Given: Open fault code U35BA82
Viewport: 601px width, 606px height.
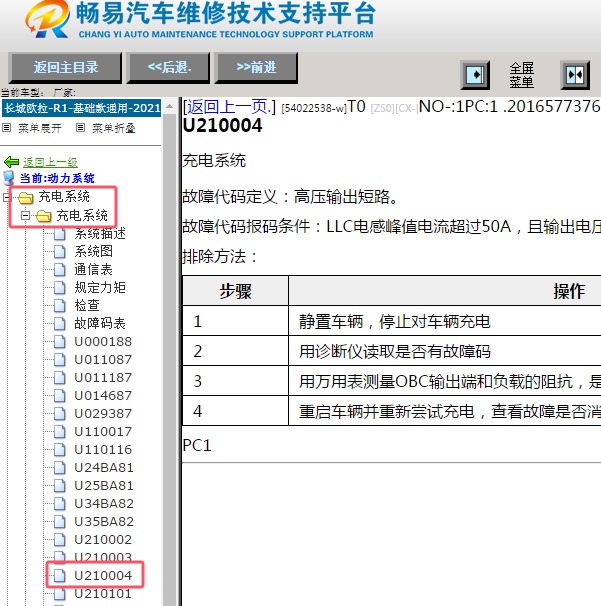Looking at the screenshot, I should (104, 521).
